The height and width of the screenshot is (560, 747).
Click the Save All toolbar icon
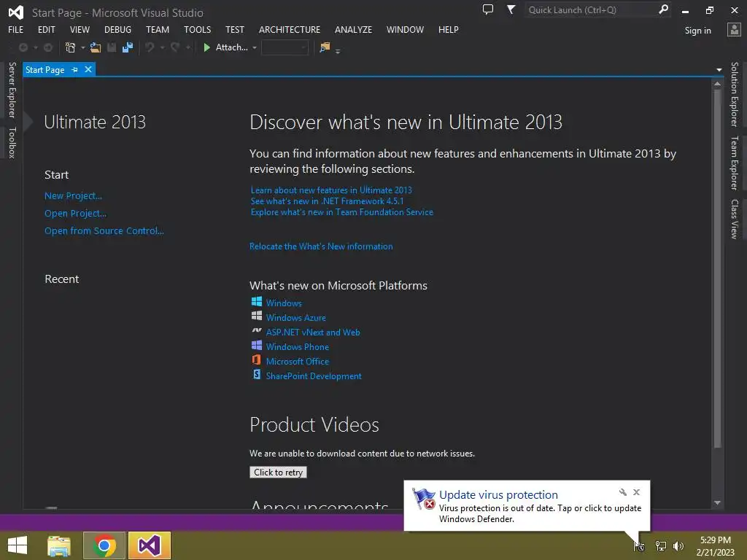click(128, 47)
